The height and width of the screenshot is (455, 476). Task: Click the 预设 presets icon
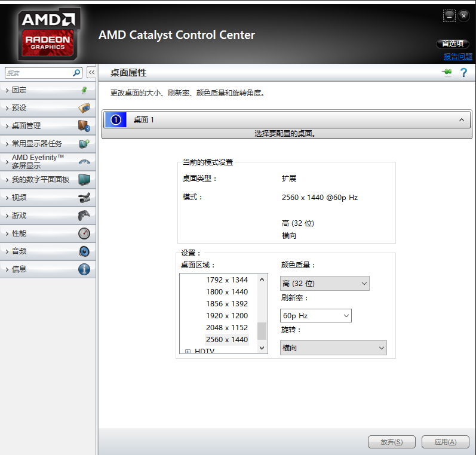[84, 107]
